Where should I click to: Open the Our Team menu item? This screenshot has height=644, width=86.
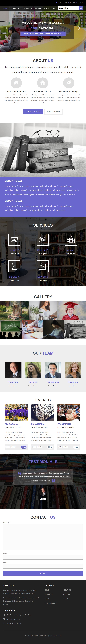pyautogui.click(x=38, y=8)
